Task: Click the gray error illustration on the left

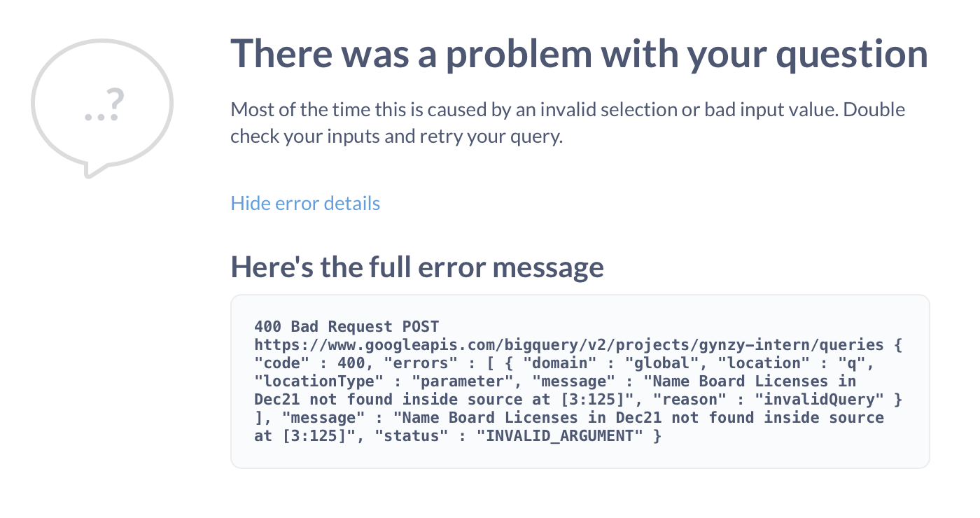Action: pos(101,105)
